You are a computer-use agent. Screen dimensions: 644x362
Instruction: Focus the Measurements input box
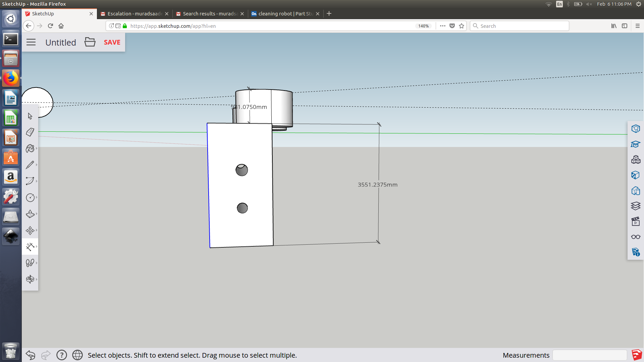(590, 355)
